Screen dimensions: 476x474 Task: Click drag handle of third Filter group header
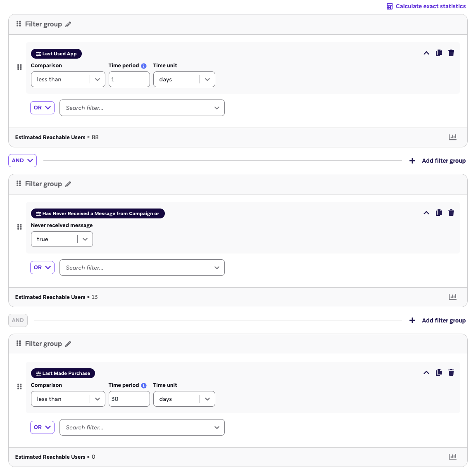[x=19, y=344]
